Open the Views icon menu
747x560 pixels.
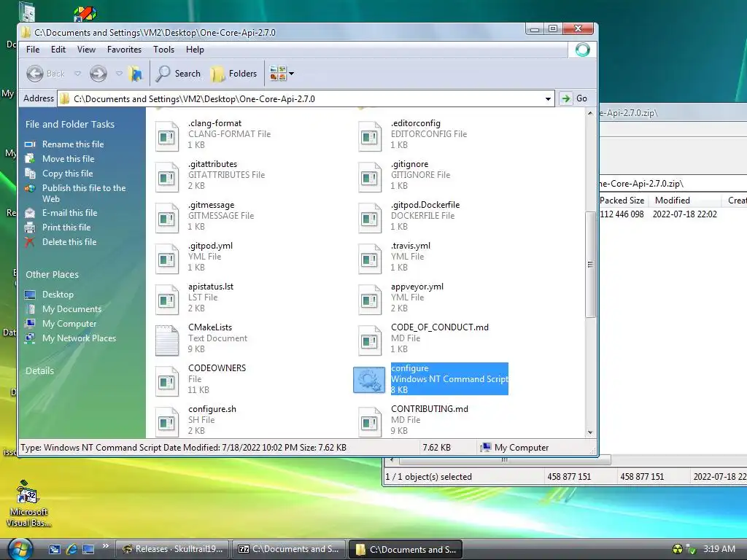tap(278, 74)
